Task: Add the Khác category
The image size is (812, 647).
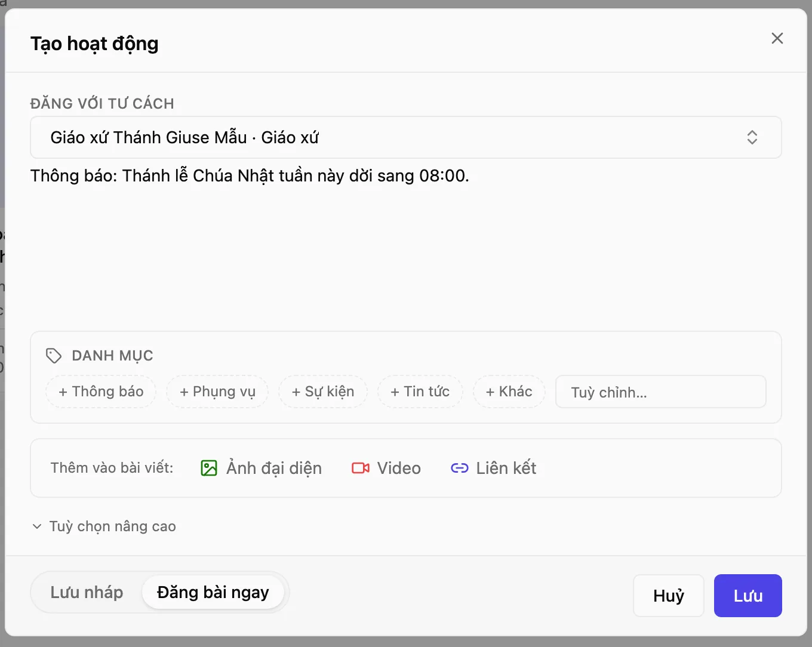Action: click(x=509, y=392)
